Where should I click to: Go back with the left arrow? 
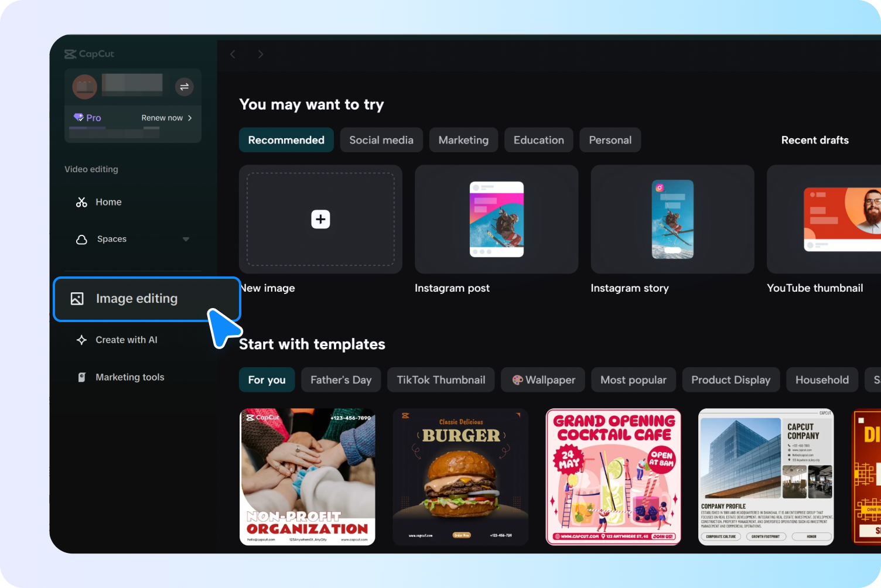(233, 54)
